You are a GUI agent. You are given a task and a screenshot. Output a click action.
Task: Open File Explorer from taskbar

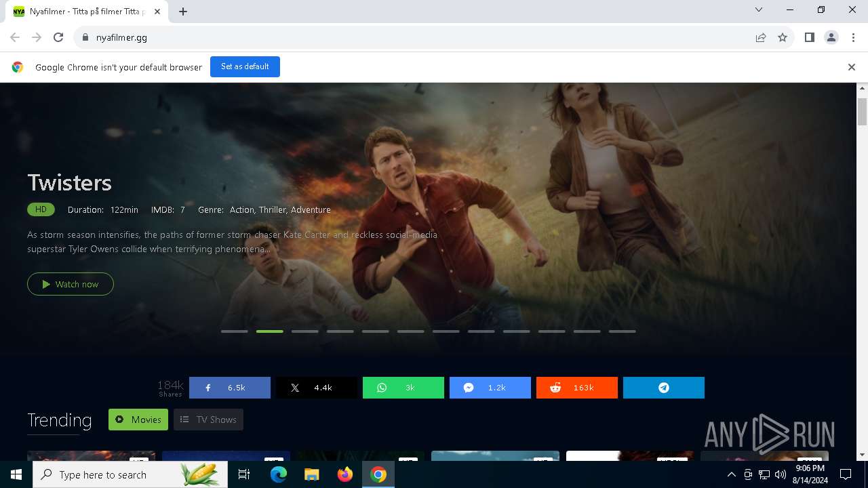click(311, 474)
